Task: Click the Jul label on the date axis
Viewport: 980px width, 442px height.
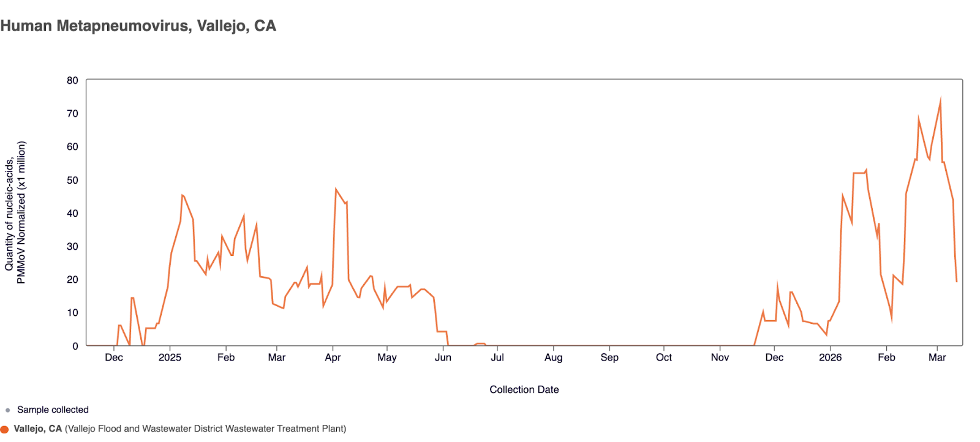Action: point(497,358)
